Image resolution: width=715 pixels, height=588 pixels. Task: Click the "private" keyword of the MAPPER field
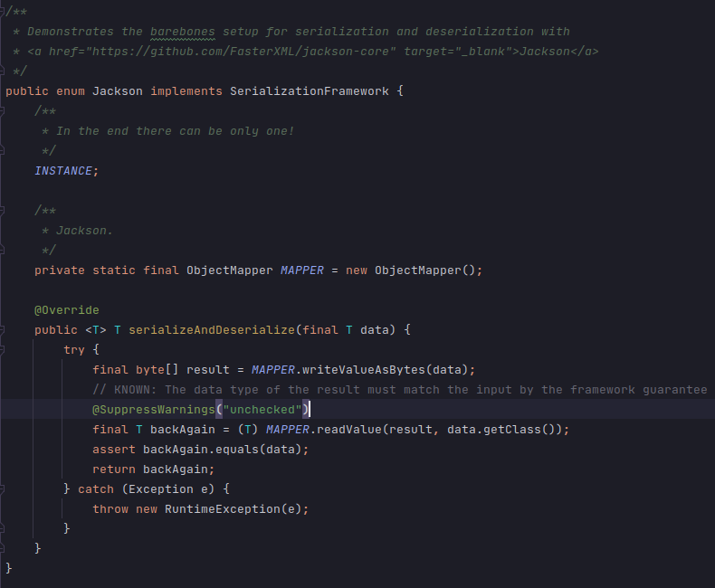coord(60,270)
